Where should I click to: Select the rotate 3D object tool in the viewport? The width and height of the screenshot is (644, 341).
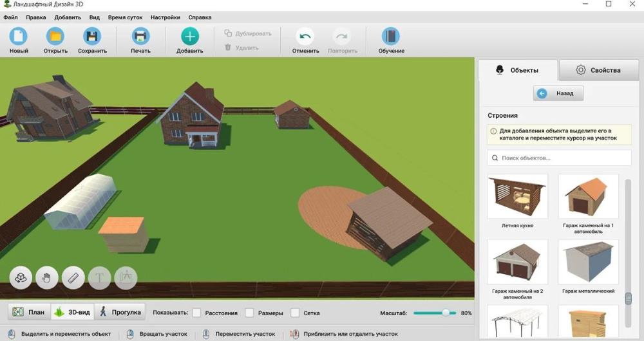pos(21,278)
